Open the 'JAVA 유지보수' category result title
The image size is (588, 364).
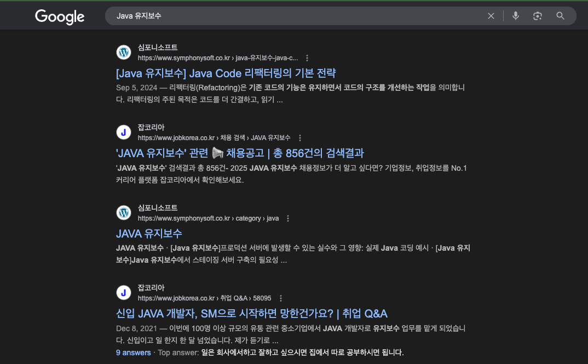pos(149,234)
